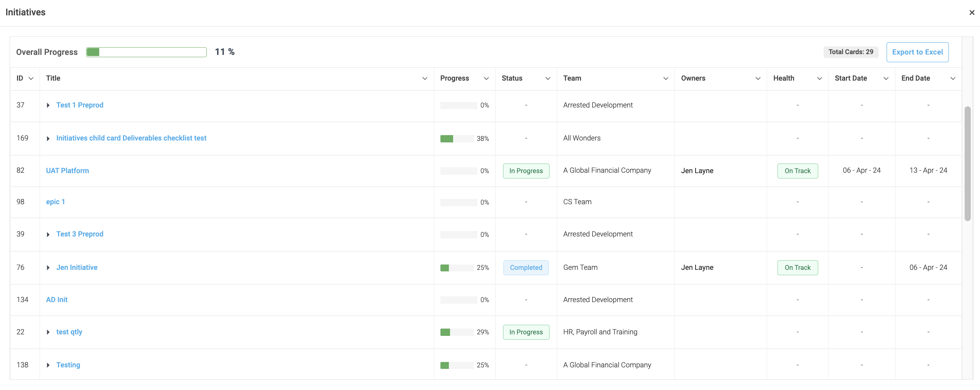Expand Initiatives child card Deliverables row

(x=48, y=138)
